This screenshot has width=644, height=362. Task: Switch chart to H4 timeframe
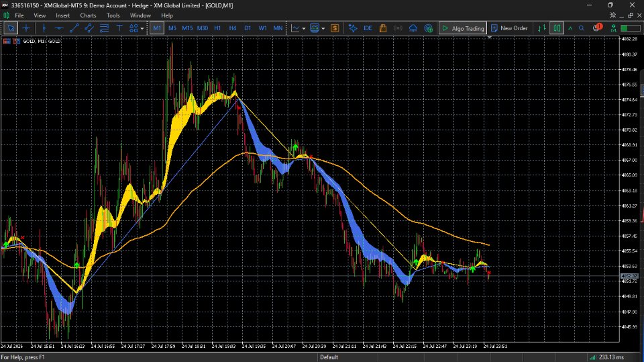coord(233,28)
